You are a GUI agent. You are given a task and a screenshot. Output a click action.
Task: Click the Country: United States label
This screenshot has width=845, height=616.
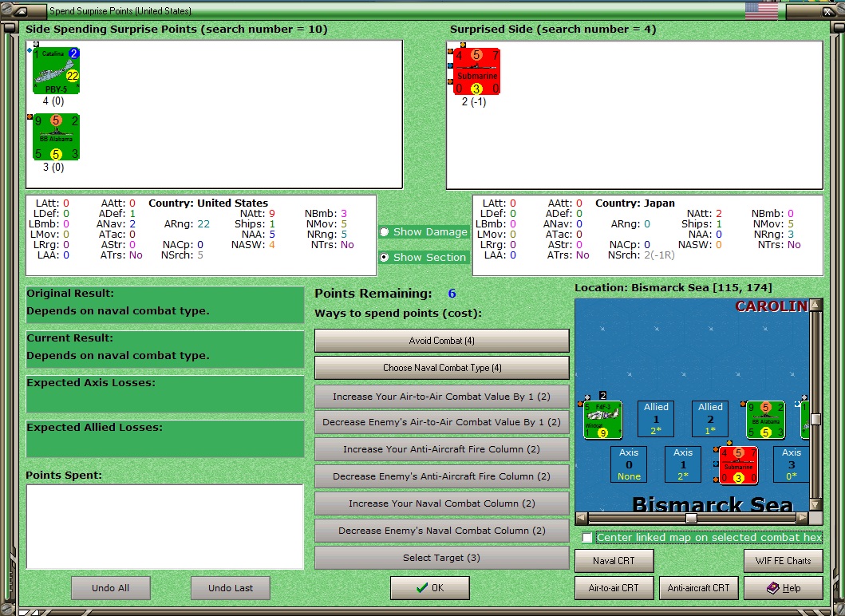[x=208, y=203]
